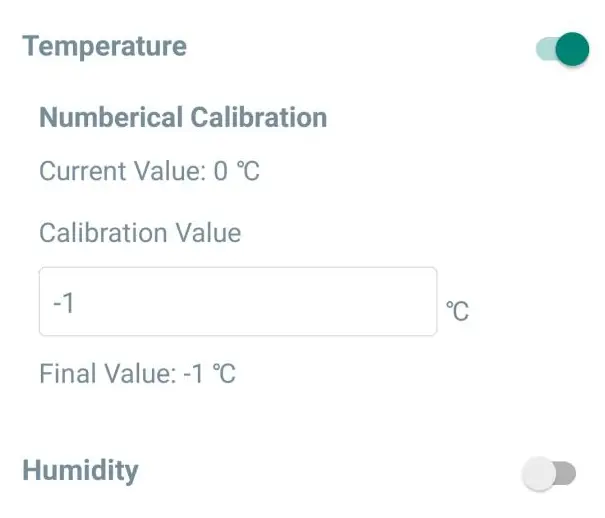Screen dimensions: 605x518
Task: Select the Numberical Calibration heading
Action: click(x=182, y=118)
